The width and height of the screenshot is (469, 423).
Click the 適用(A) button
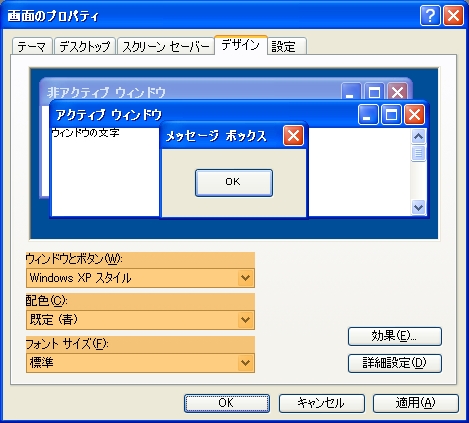tap(416, 403)
